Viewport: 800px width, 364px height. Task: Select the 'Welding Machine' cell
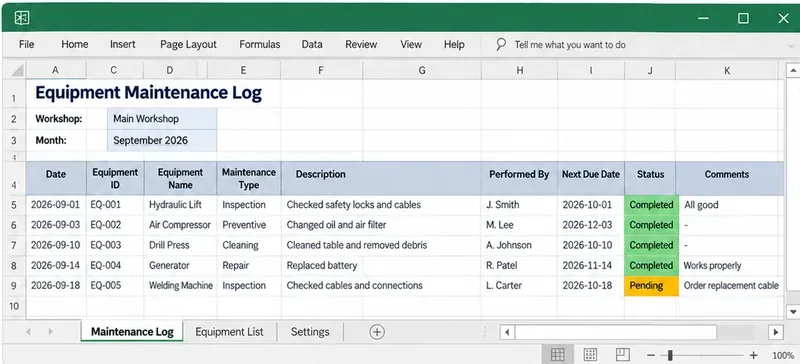(x=181, y=285)
